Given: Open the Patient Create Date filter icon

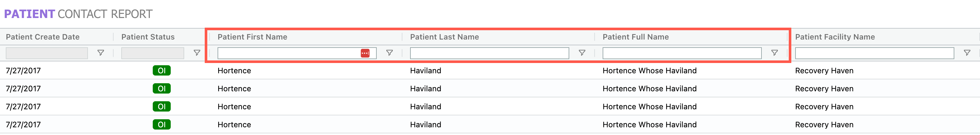Looking at the screenshot, I should click(x=100, y=53).
